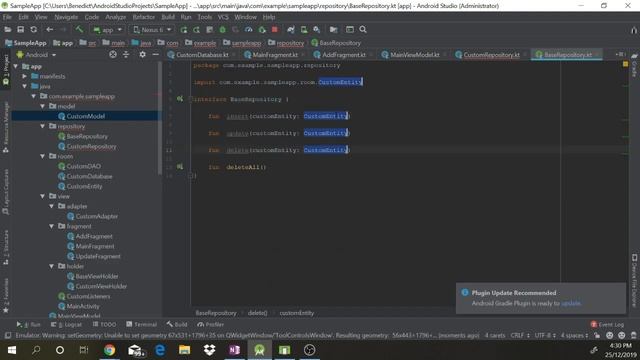Click the AVD Manager device icon
Viewport: 640px width, 360px height.
pyautogui.click(x=304, y=29)
